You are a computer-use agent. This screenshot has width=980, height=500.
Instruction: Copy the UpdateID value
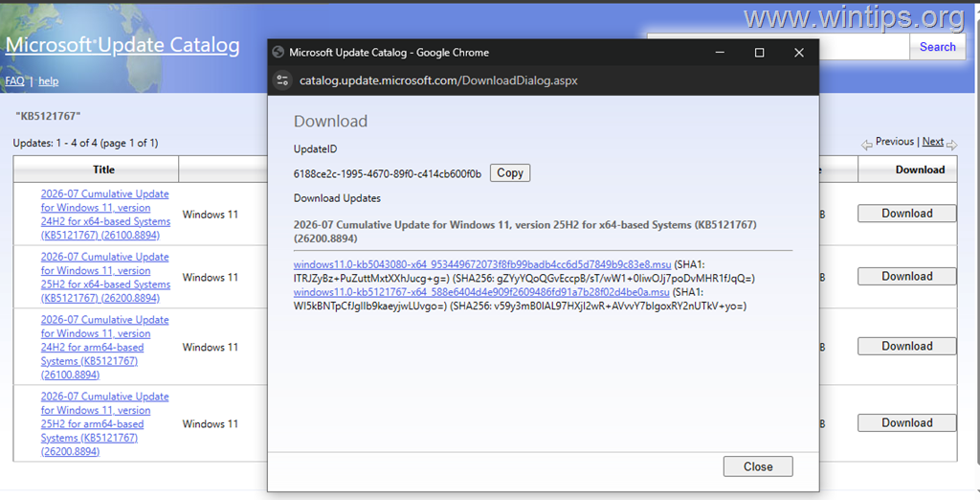(510, 173)
